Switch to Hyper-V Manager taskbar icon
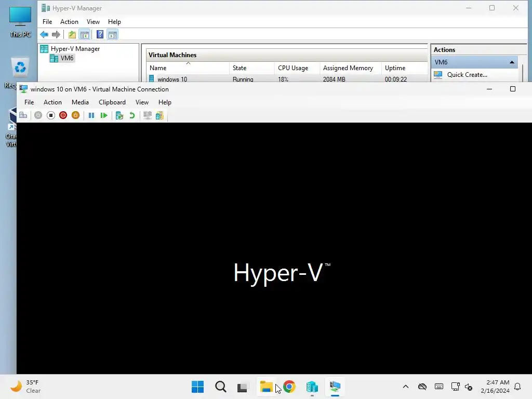 pyautogui.click(x=312, y=387)
